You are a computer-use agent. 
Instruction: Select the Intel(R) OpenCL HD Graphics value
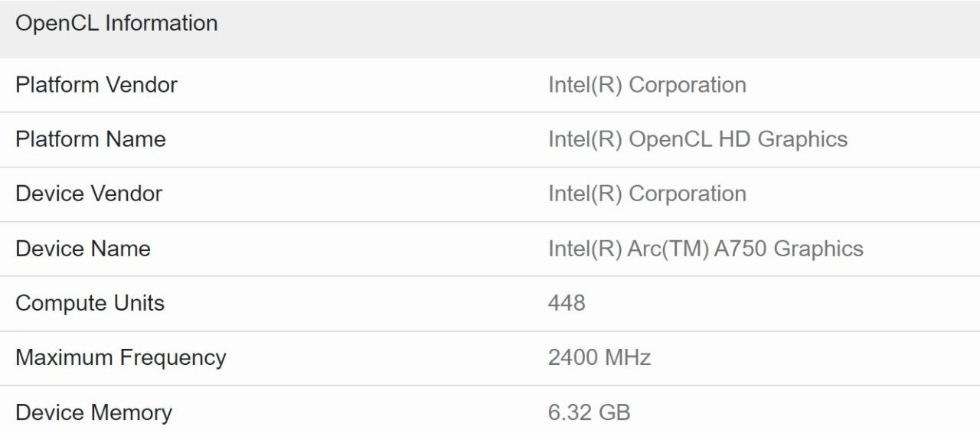697,139
